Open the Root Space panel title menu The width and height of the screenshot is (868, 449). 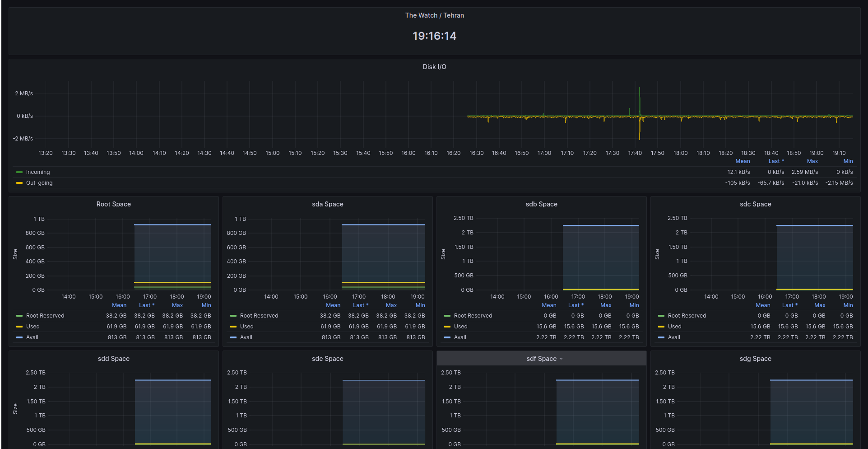pos(113,204)
